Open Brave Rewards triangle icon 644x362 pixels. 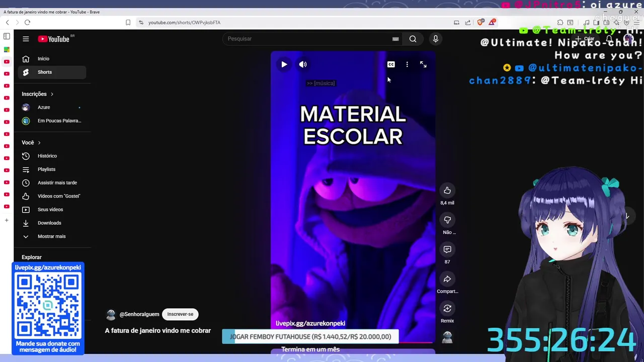pos(492,22)
